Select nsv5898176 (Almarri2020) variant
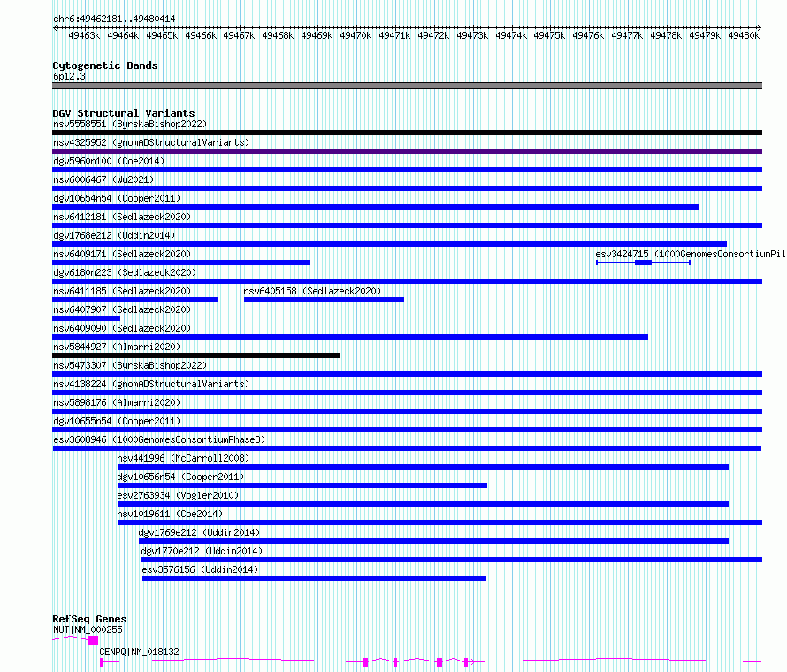The height and width of the screenshot is (672, 787). click(117, 402)
